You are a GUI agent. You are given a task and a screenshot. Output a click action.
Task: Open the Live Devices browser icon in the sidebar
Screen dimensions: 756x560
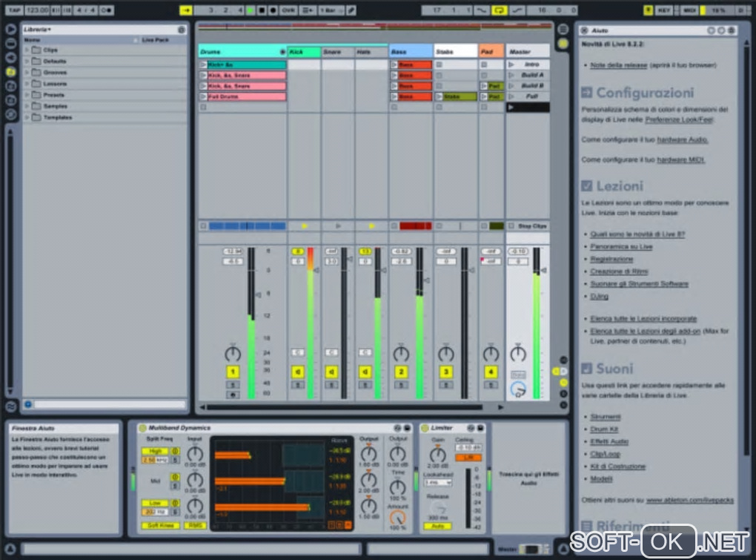click(x=10, y=29)
